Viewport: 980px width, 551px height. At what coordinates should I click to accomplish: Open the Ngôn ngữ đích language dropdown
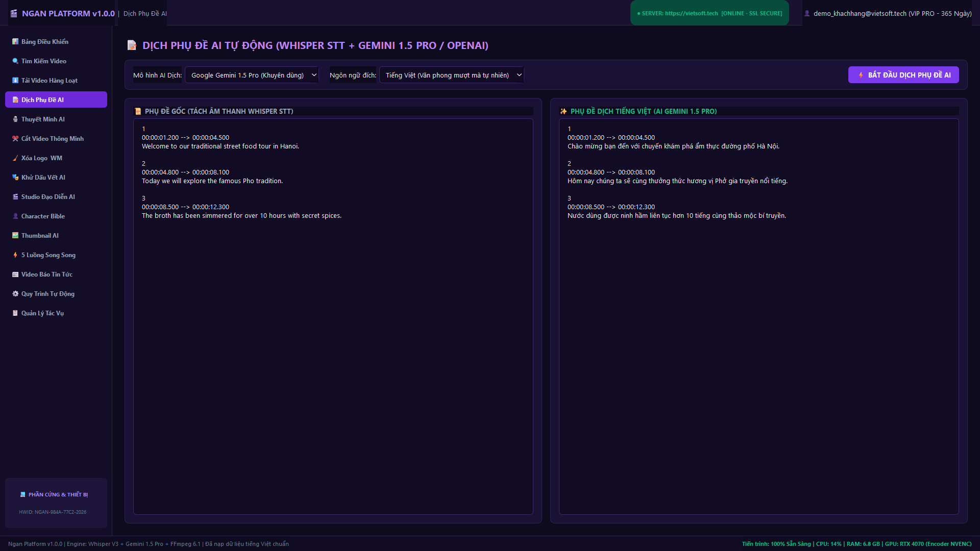[x=452, y=75]
